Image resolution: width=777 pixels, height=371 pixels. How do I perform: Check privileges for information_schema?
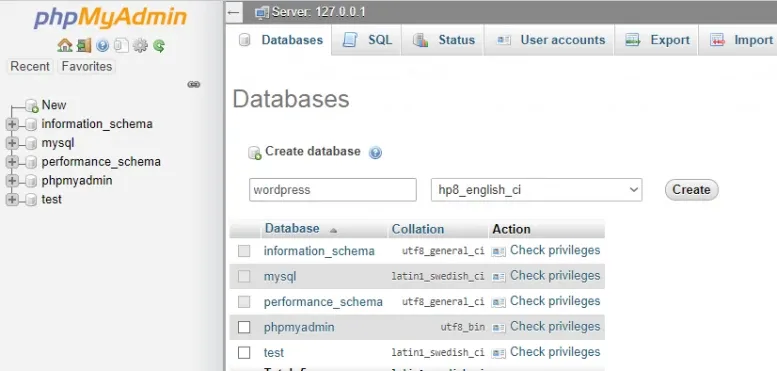point(555,250)
